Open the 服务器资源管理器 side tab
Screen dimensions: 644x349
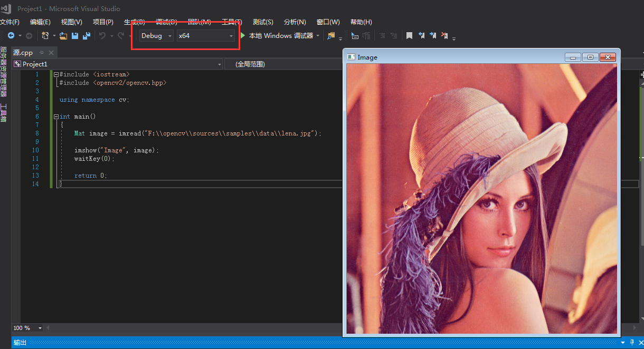(3, 72)
